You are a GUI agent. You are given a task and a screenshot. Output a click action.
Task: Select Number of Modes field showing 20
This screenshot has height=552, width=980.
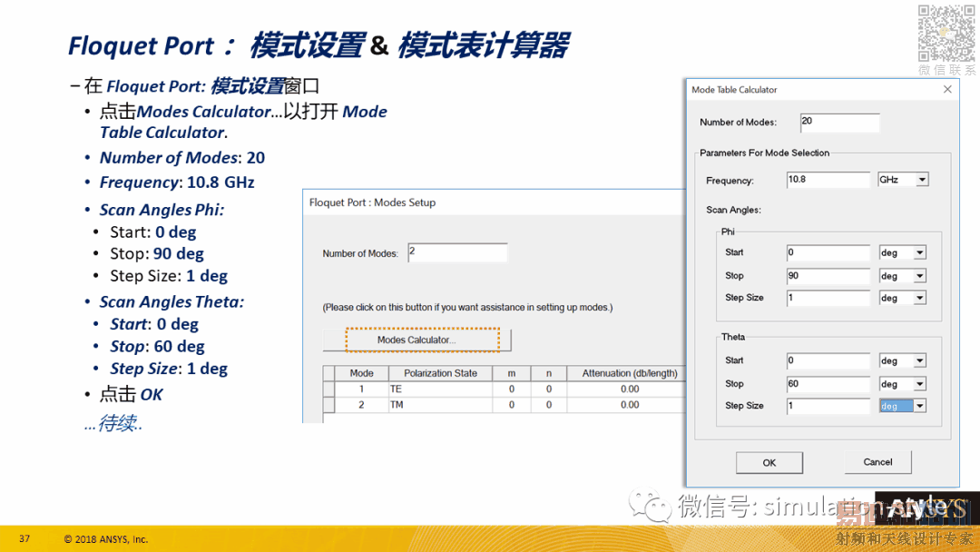tap(839, 123)
